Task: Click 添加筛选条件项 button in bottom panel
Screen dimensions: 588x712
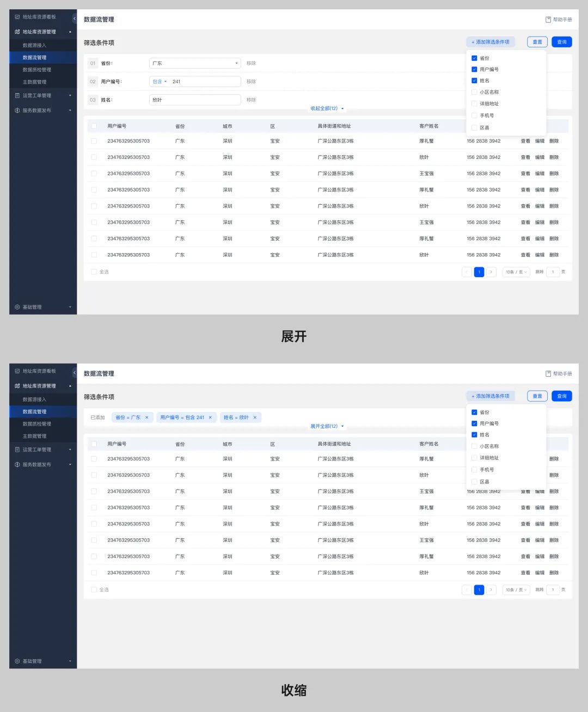Action: point(491,396)
